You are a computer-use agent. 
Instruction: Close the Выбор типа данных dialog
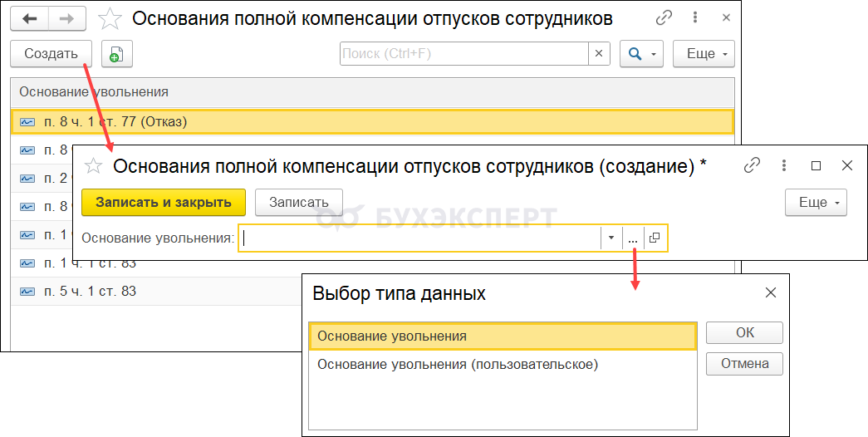[x=771, y=293]
